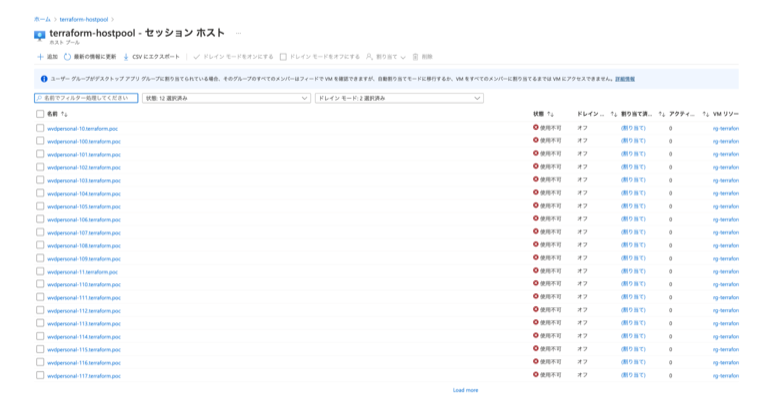
Task: Go to ホーム in the breadcrumb
Action: pos(42,20)
